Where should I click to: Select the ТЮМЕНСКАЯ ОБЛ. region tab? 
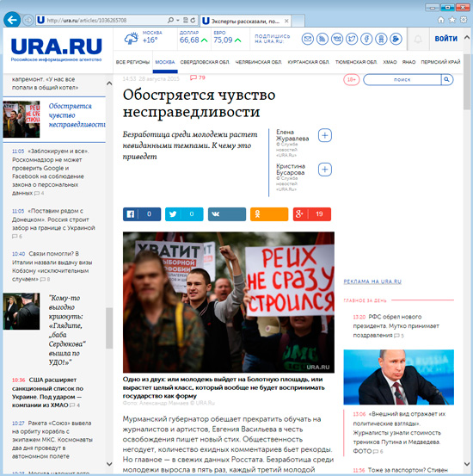coord(356,62)
